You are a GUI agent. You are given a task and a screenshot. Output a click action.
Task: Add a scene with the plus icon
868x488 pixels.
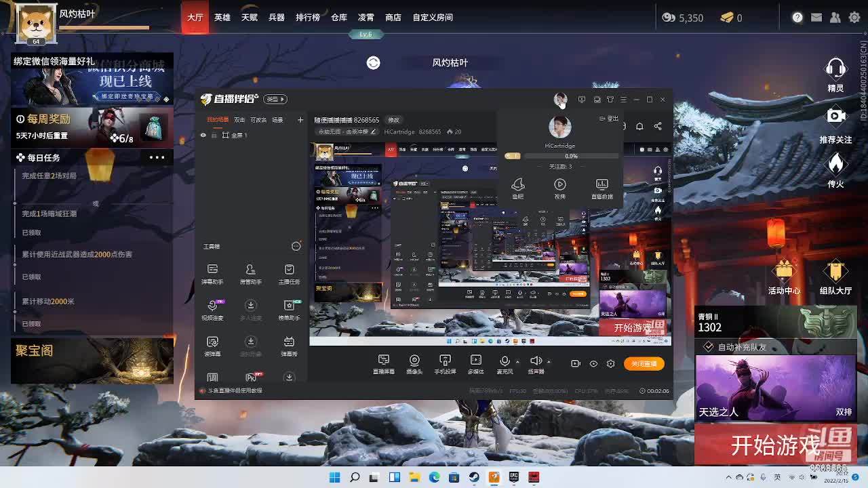click(300, 120)
